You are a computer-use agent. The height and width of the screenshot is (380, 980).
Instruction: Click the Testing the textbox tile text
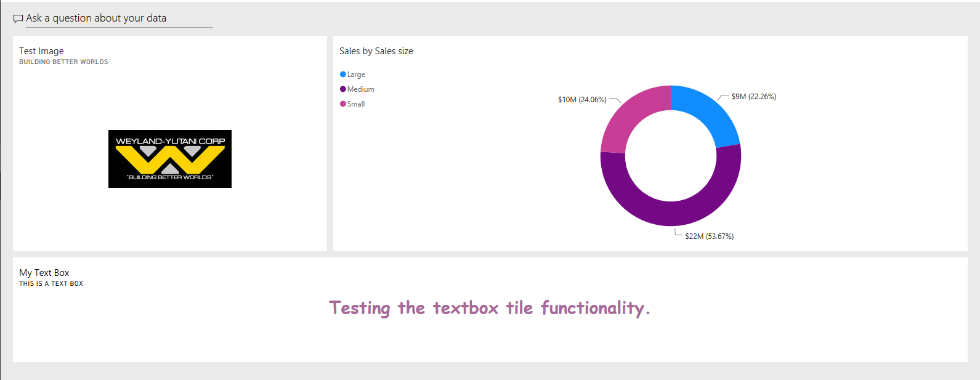[490, 308]
